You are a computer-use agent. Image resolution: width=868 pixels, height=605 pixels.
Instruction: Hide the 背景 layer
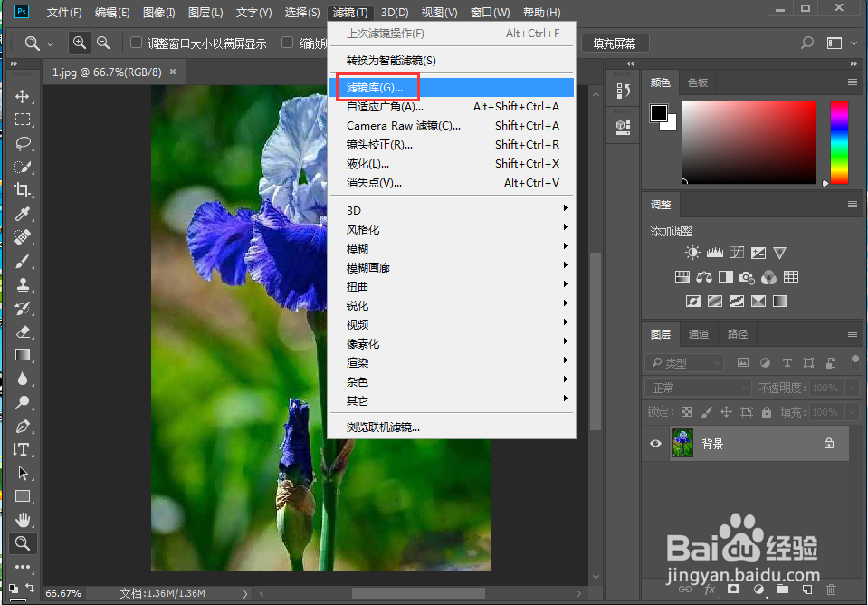pos(655,443)
